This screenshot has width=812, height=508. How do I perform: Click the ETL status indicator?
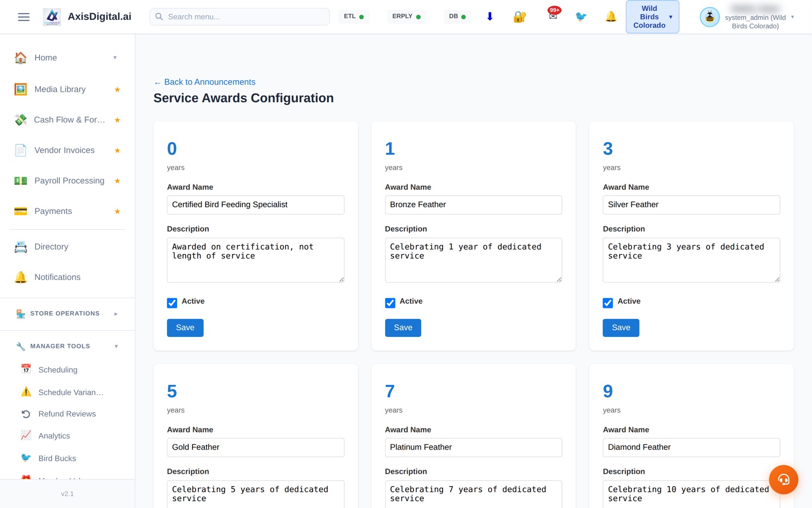point(354,17)
